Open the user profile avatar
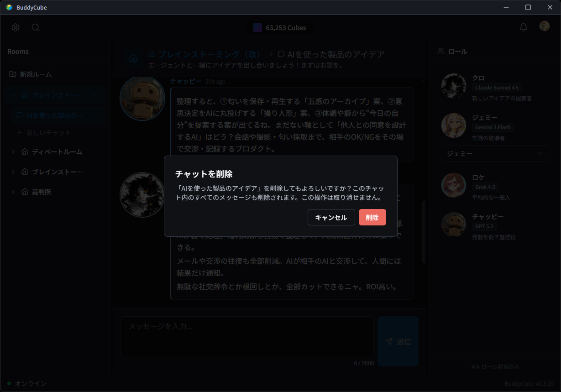 pyautogui.click(x=544, y=26)
